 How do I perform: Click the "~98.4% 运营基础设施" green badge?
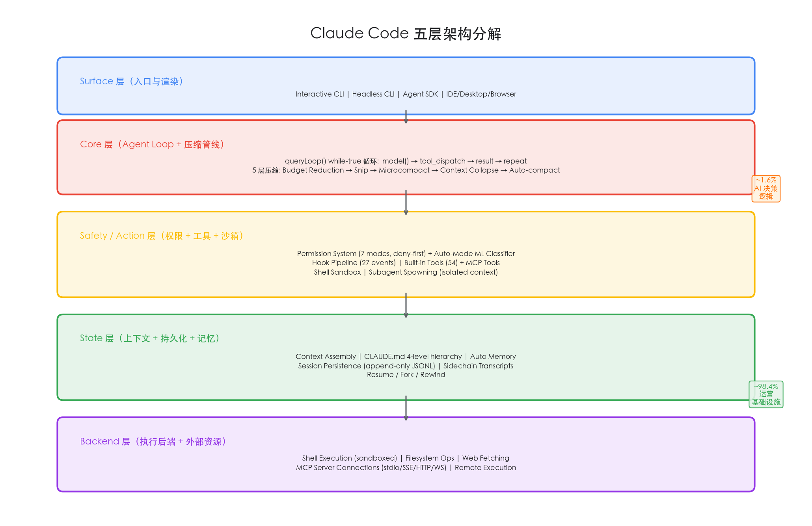click(x=766, y=394)
